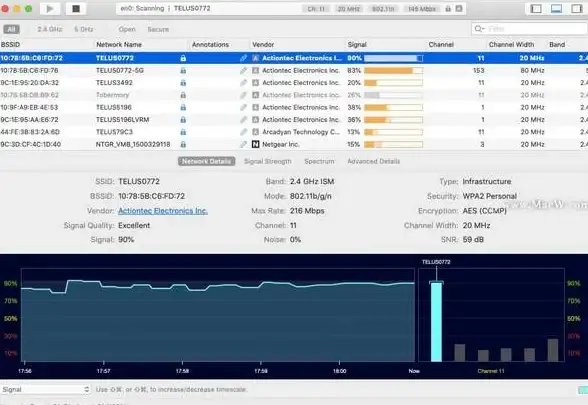Click 83% signal bar of TELUS0772-5G

(x=393, y=70)
